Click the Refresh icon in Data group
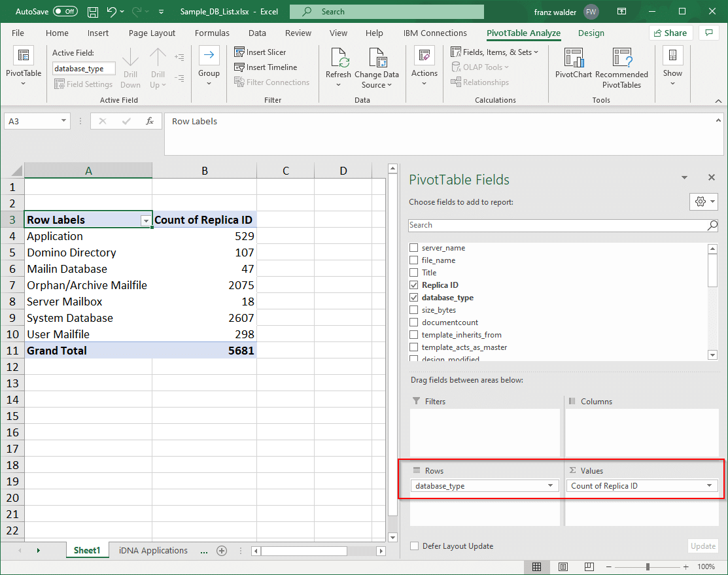 339,60
